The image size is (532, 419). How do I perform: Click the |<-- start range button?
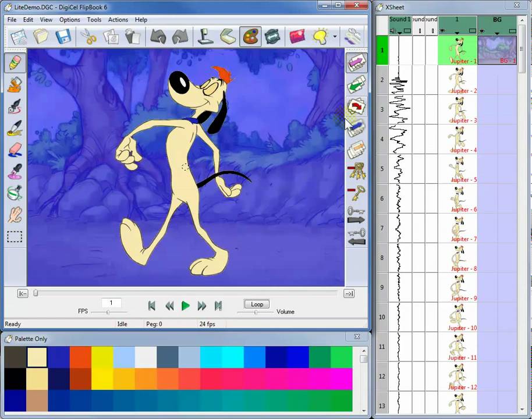pyautogui.click(x=22, y=293)
